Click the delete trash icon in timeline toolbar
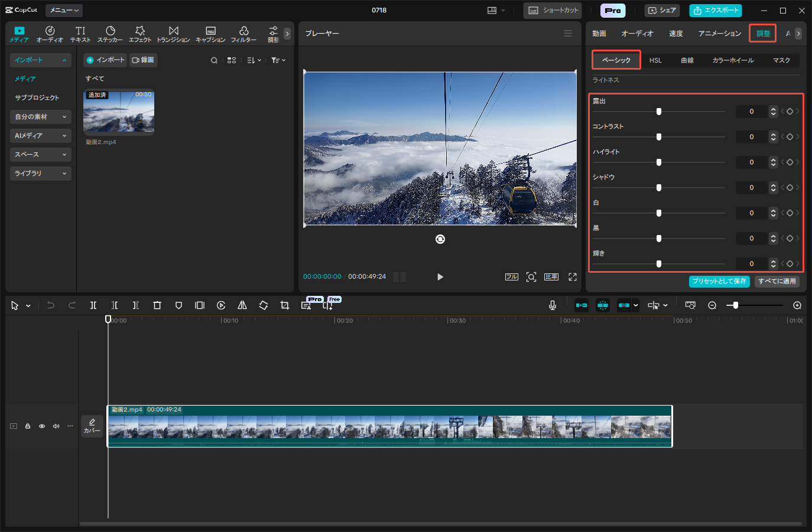The image size is (812, 532). tap(157, 305)
